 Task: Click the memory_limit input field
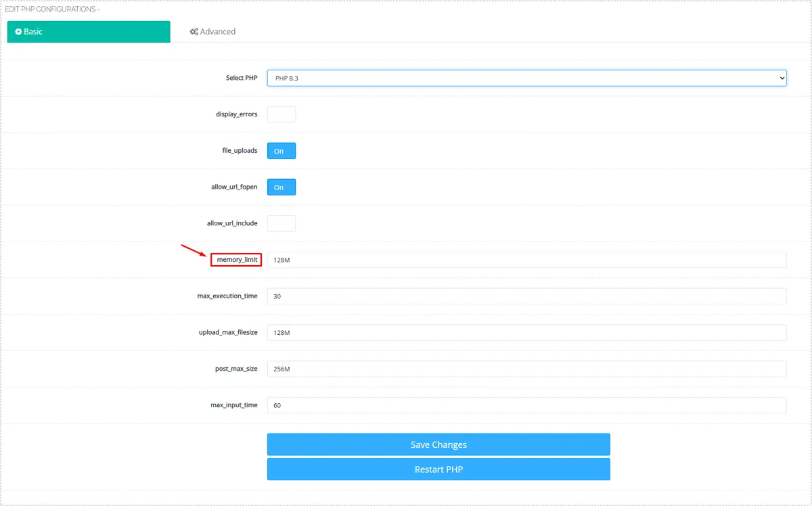(x=526, y=260)
